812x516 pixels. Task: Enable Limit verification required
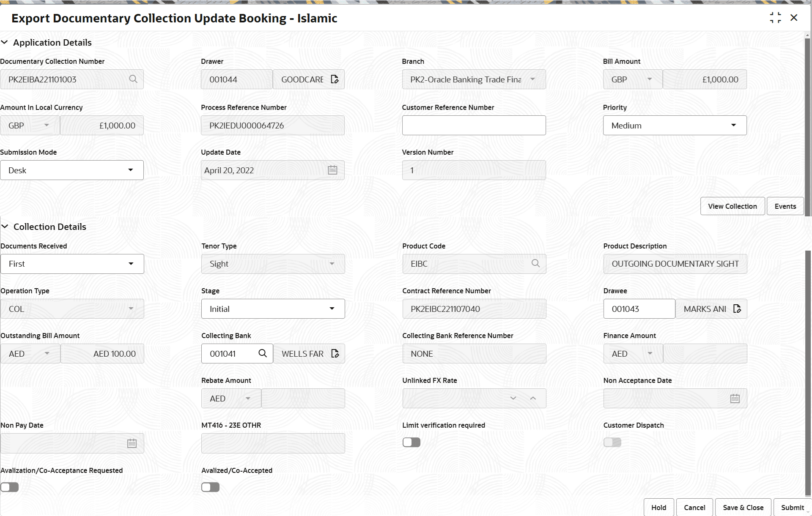coord(411,442)
